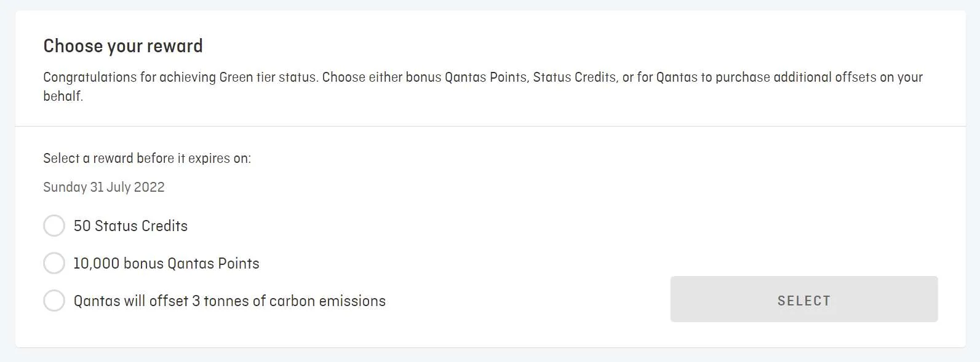Click the "Select a reward before it expires on" text
The height and width of the screenshot is (362, 980).
click(146, 158)
